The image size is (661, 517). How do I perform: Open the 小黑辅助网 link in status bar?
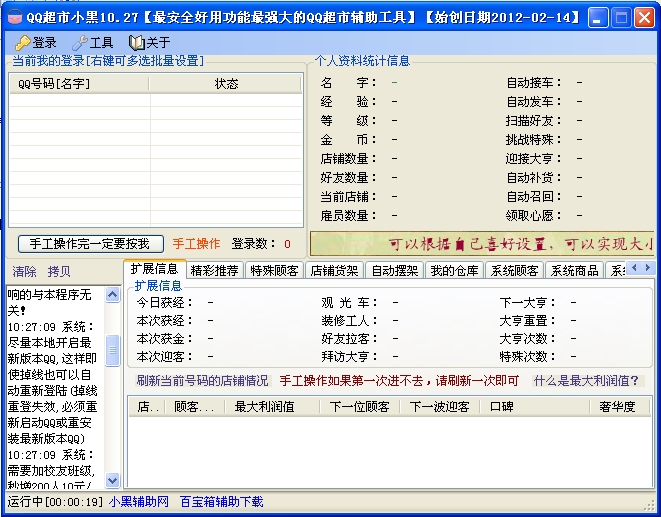[x=139, y=501]
